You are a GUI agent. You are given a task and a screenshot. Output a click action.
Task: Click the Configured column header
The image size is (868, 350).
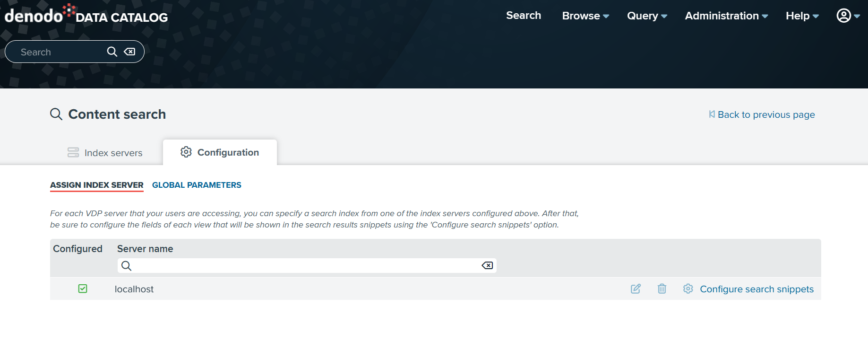[x=77, y=249]
